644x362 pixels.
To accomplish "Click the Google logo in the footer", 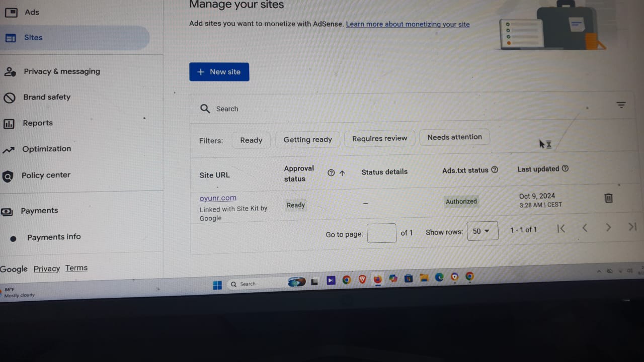I will click(x=14, y=269).
